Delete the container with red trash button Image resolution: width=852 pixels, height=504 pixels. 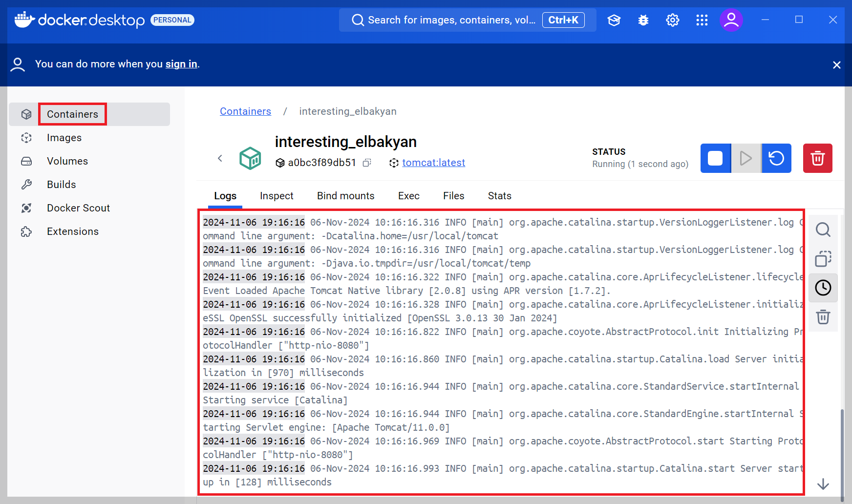(818, 158)
